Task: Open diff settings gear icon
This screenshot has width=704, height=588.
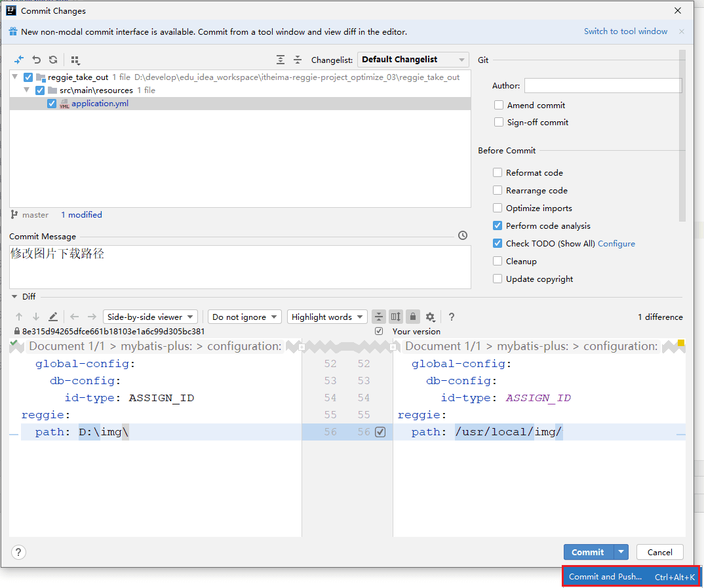Action: (x=430, y=317)
